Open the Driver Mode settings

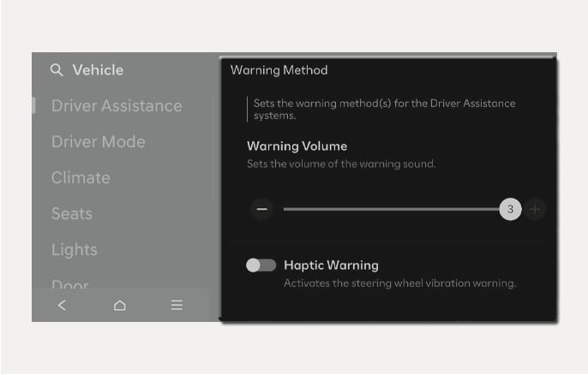(x=98, y=142)
